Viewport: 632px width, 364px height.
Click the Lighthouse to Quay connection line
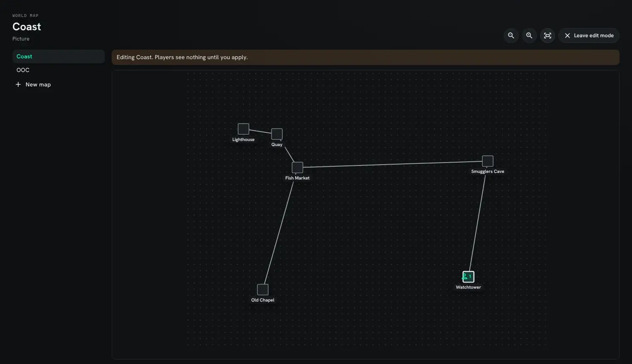click(260, 132)
